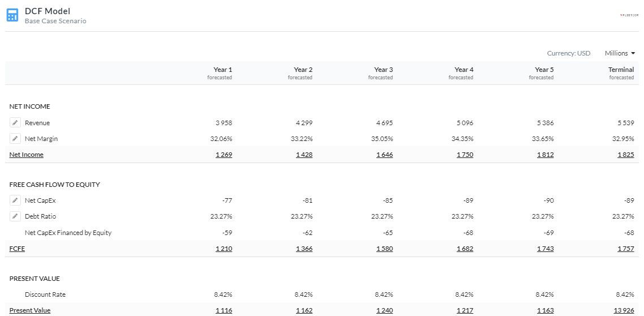Click the FCFE row label link
This screenshot has height=316, width=644.
tap(17, 249)
